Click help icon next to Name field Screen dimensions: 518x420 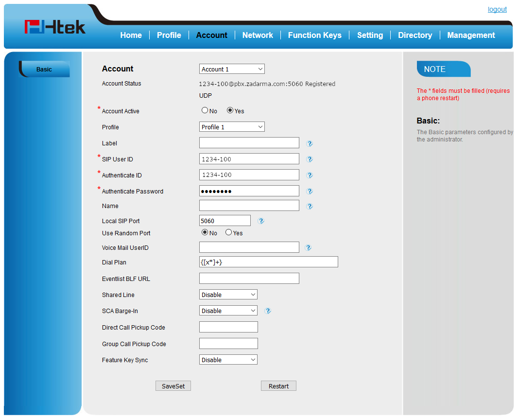click(310, 206)
